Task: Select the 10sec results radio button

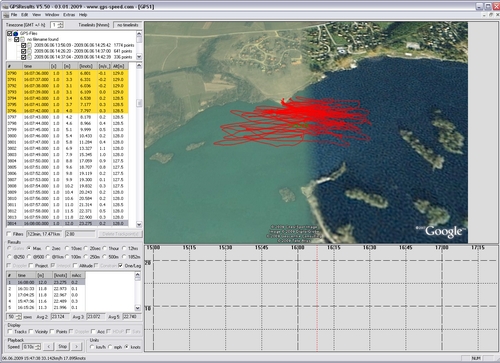Action: click(x=67, y=248)
